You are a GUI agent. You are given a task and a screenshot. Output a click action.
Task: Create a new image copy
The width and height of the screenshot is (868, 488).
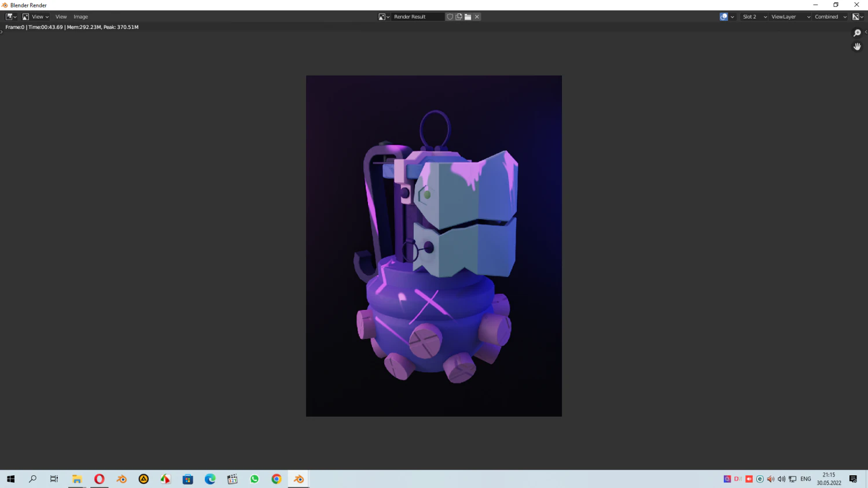point(459,17)
